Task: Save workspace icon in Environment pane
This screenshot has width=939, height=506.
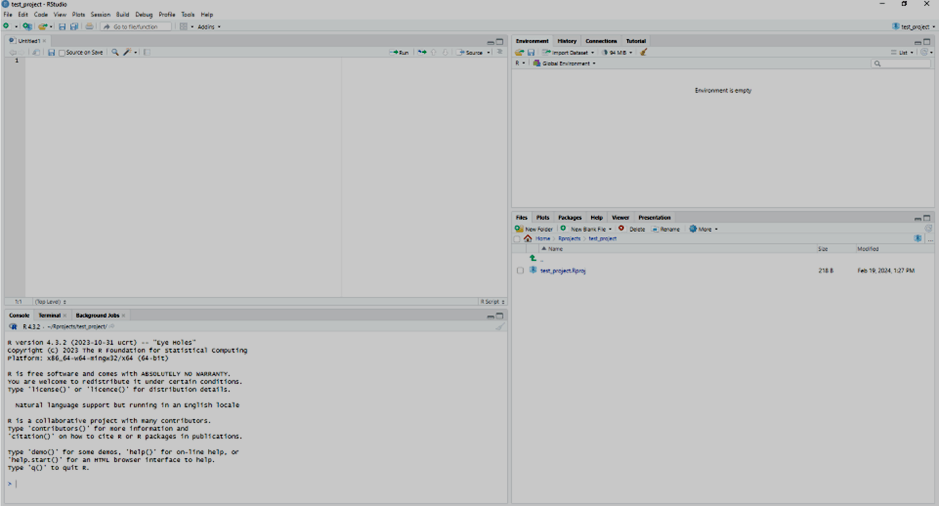Action: (x=531, y=53)
